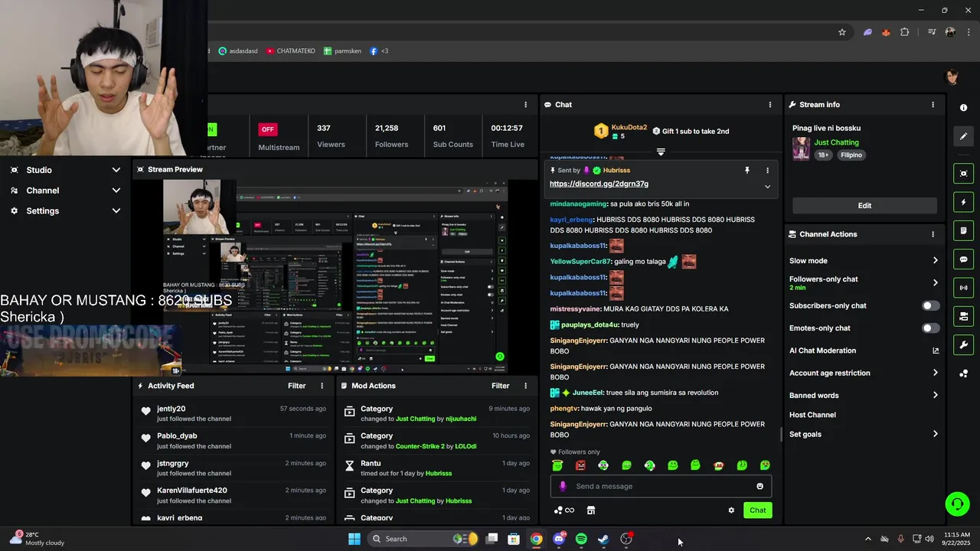Screen dimensions: 980x551
Task: Open chat settings gear icon
Action: click(731, 510)
